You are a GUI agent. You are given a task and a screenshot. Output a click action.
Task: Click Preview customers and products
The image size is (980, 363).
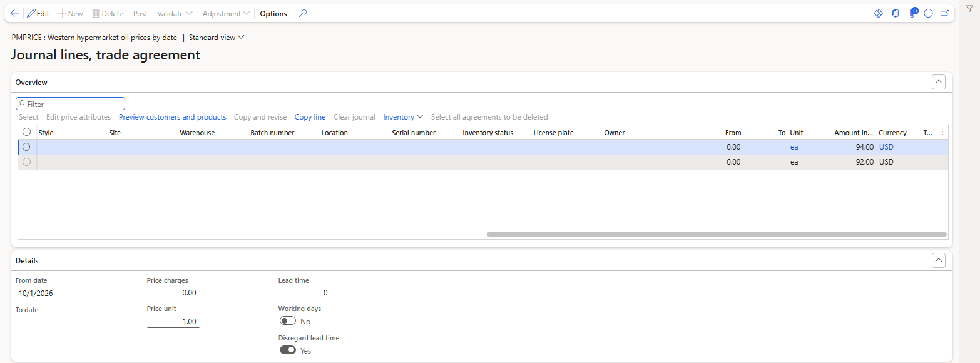click(173, 117)
